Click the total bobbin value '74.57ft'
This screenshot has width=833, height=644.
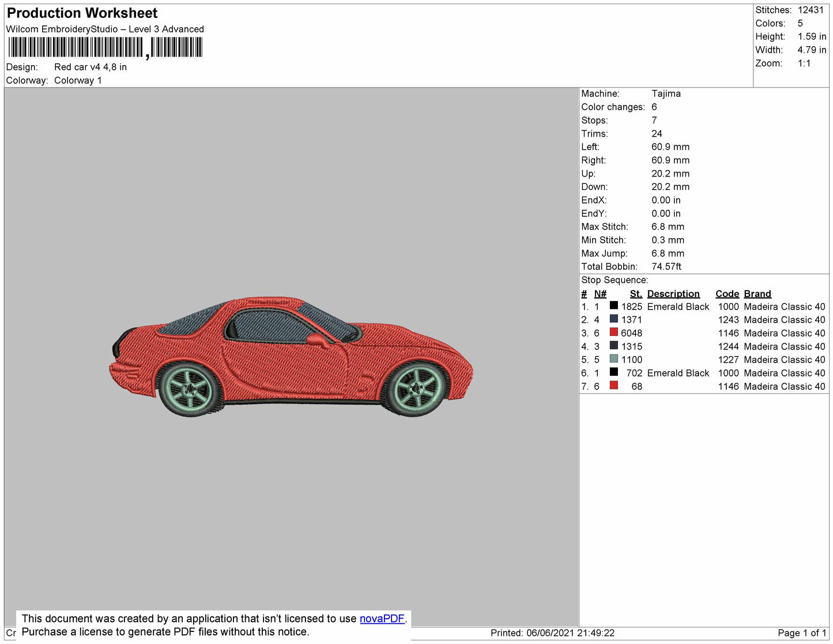click(666, 266)
